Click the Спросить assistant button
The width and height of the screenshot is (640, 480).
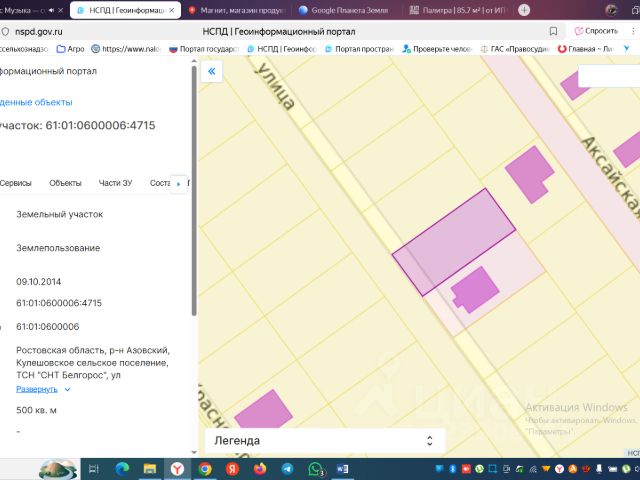click(596, 31)
